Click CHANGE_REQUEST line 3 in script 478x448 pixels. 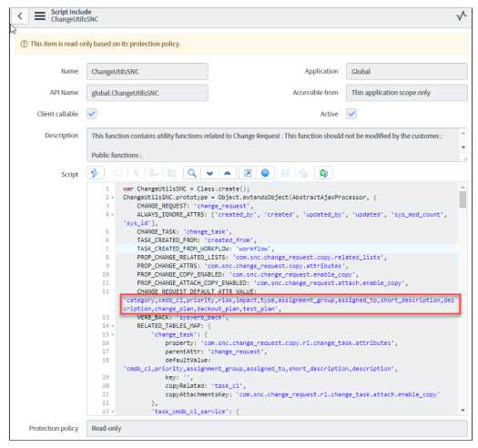(x=195, y=206)
